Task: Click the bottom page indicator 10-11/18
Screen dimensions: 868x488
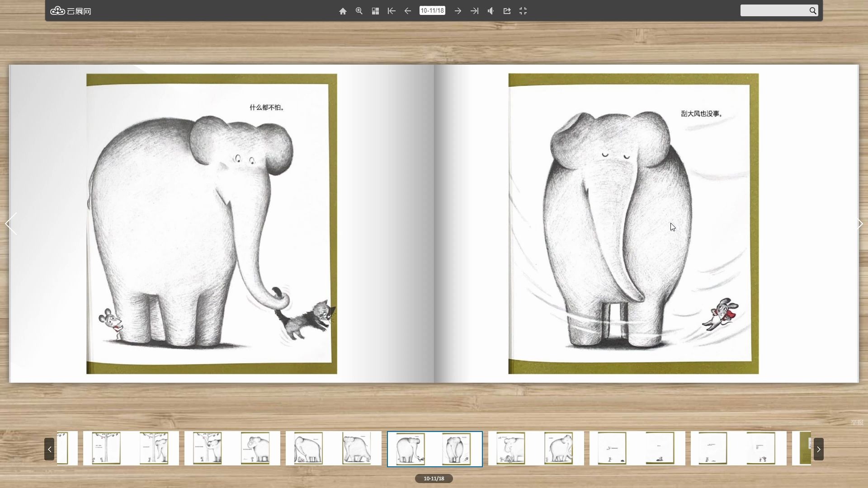Action: click(434, 479)
